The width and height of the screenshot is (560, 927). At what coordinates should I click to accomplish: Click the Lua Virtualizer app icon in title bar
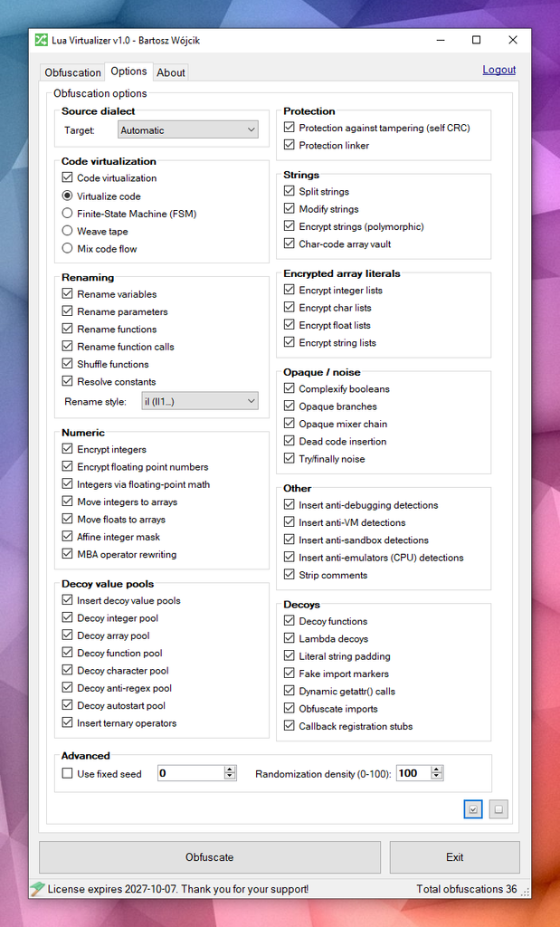[42, 40]
